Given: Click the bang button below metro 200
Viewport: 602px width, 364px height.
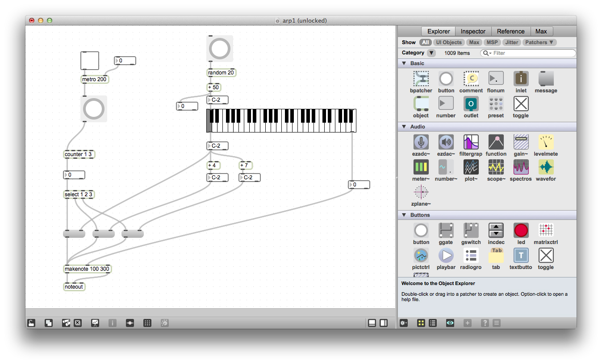Looking at the screenshot, I should [94, 109].
